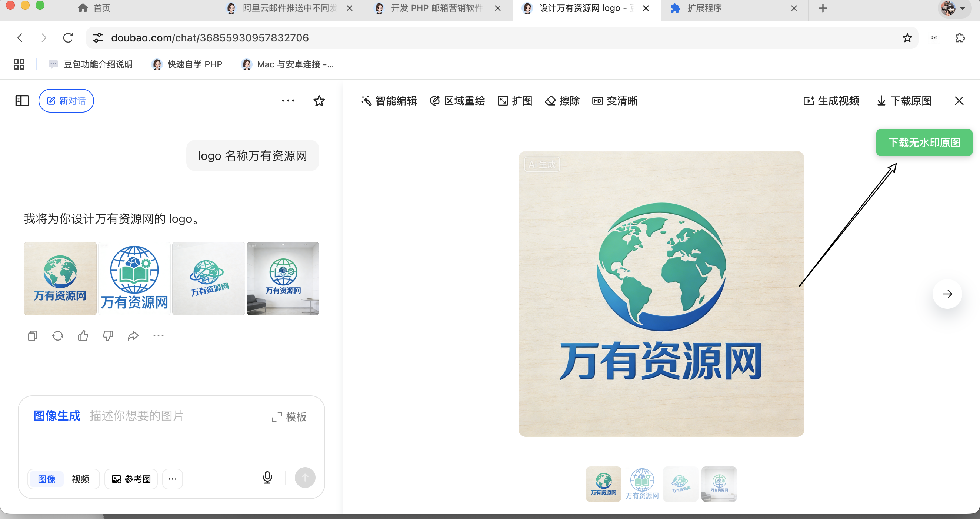
Task: Copy the response with copy icon
Action: (x=33, y=336)
